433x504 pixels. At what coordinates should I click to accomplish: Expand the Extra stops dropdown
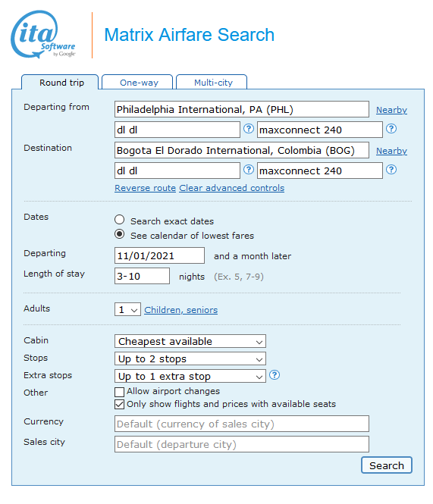tap(190, 376)
